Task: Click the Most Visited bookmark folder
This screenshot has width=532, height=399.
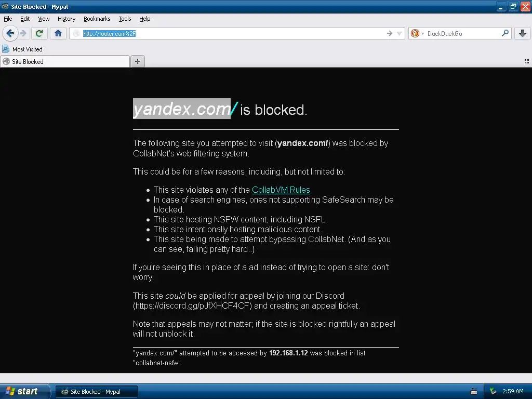Action: [x=22, y=49]
